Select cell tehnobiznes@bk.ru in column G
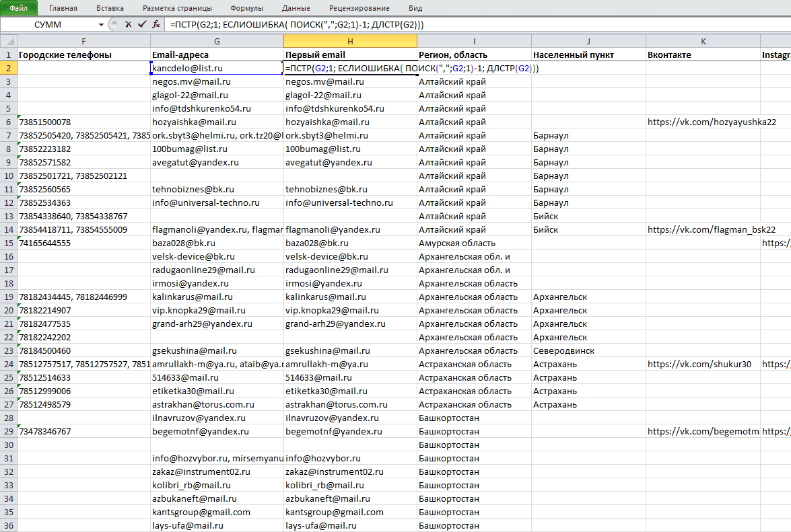The image size is (791, 532). tap(217, 189)
